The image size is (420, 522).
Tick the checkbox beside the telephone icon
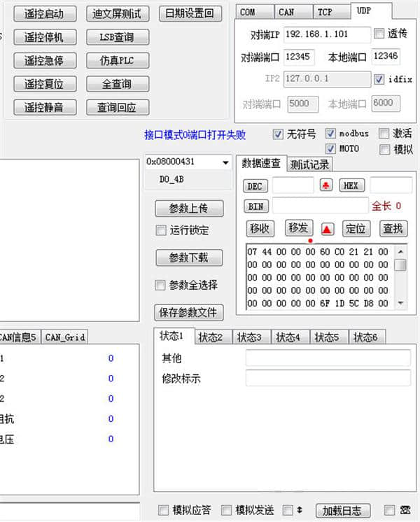click(390, 510)
